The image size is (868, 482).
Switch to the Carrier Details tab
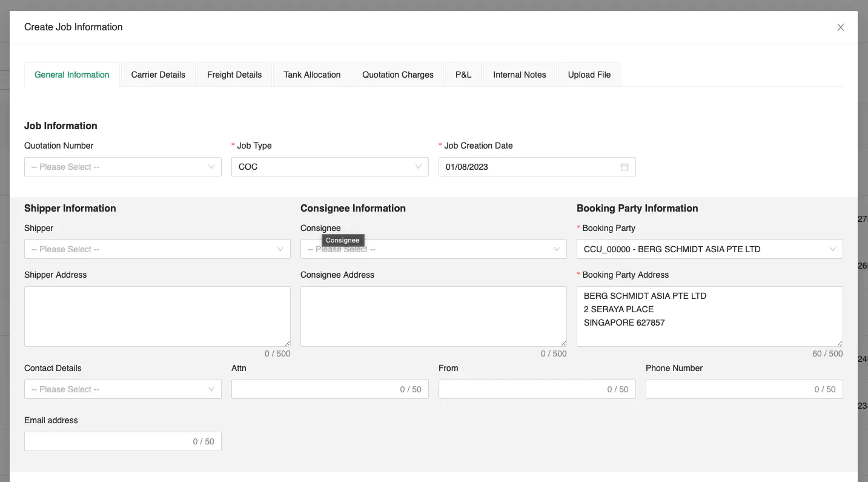[x=158, y=74]
